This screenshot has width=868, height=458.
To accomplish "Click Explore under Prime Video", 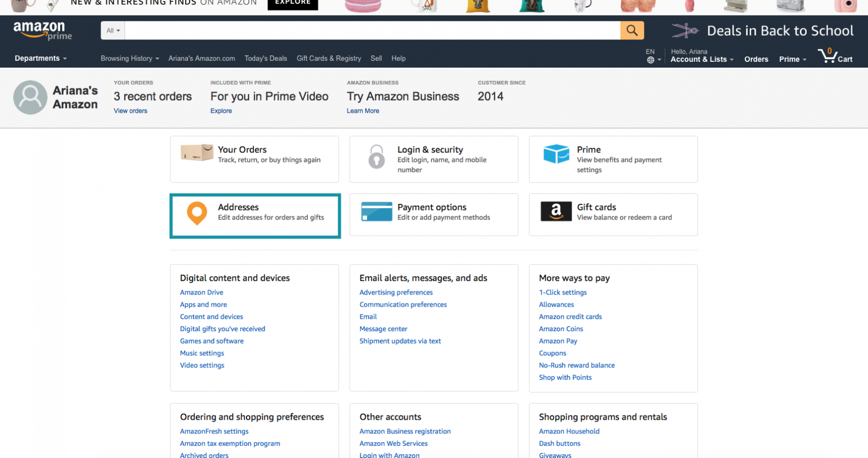I will coord(221,111).
